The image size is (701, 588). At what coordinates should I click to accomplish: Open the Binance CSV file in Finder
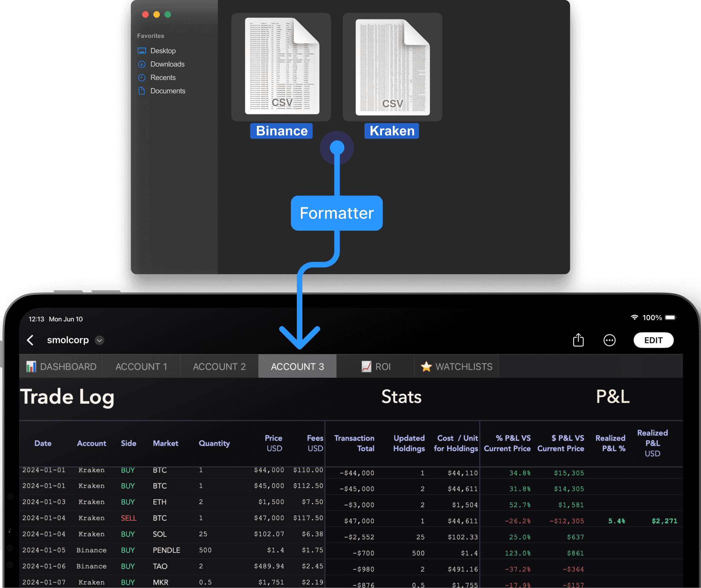pos(282,66)
